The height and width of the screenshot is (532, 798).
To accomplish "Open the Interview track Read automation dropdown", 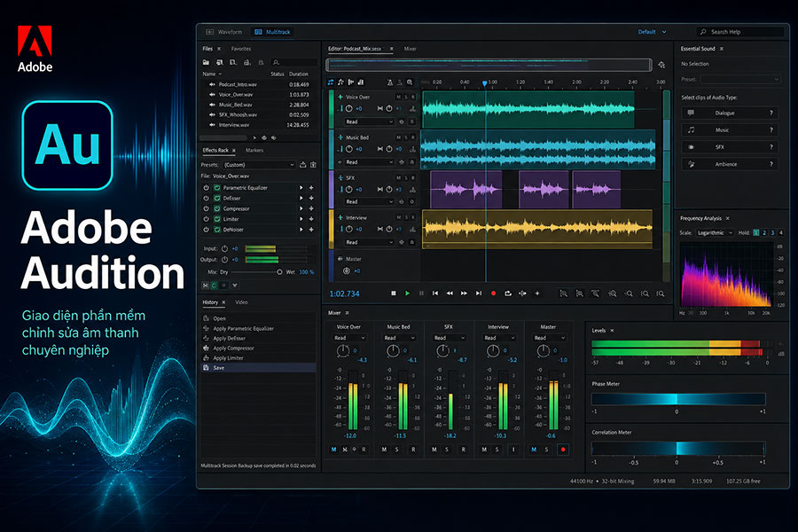I will (x=369, y=242).
